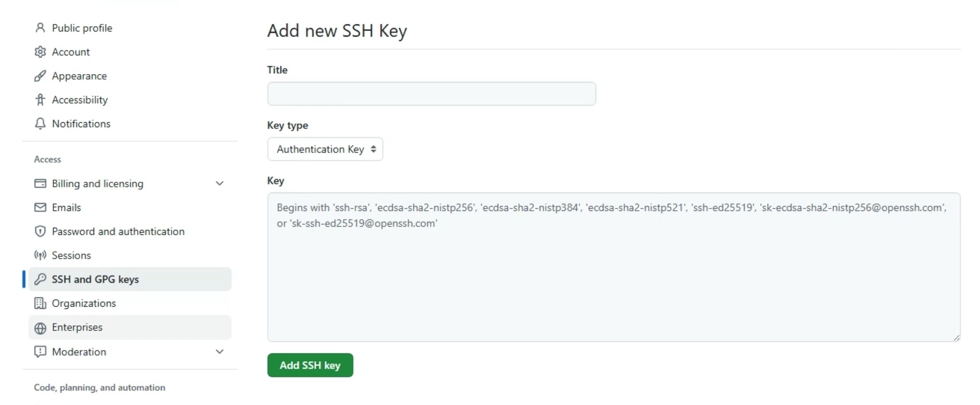Click the Accessibility figure icon
980x405 pixels.
click(x=40, y=100)
